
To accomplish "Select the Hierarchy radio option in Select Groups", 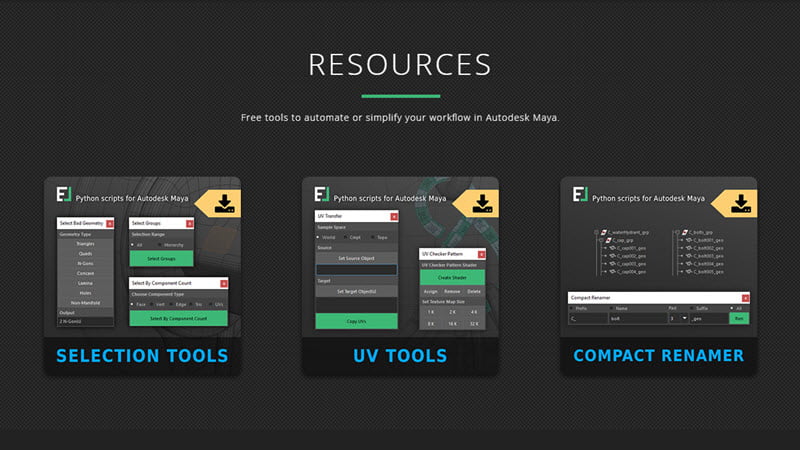I will tap(160, 245).
